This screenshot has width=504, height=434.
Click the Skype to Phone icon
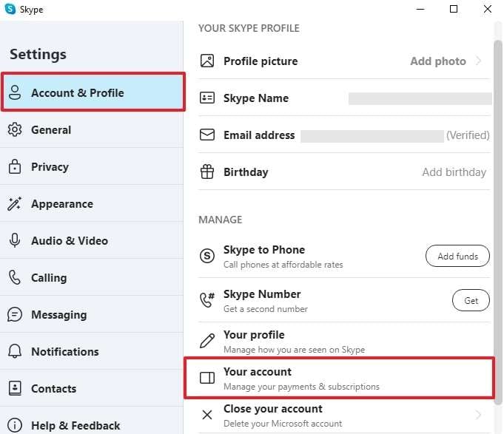[208, 256]
